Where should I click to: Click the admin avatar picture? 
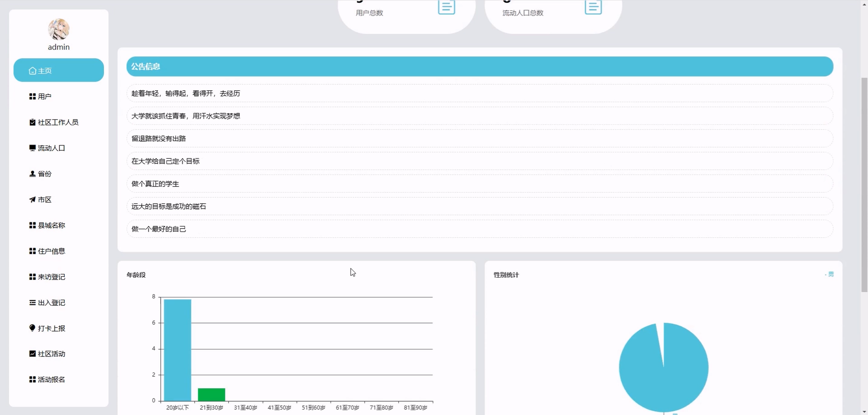point(59,29)
